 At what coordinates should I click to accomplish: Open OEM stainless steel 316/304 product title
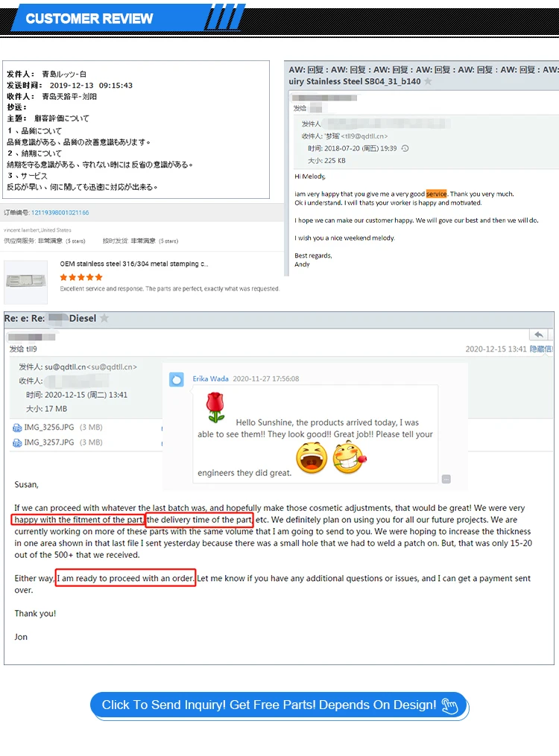[x=134, y=264]
